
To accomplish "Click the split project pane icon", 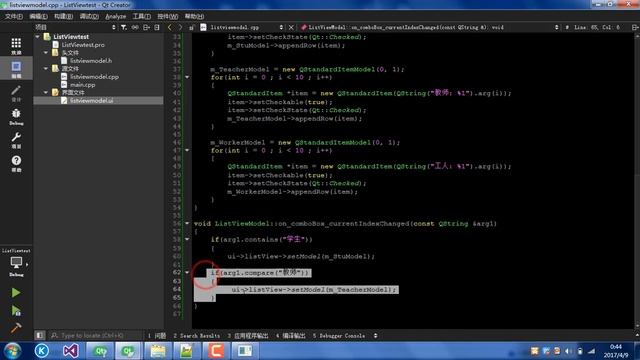I will coord(146,27).
